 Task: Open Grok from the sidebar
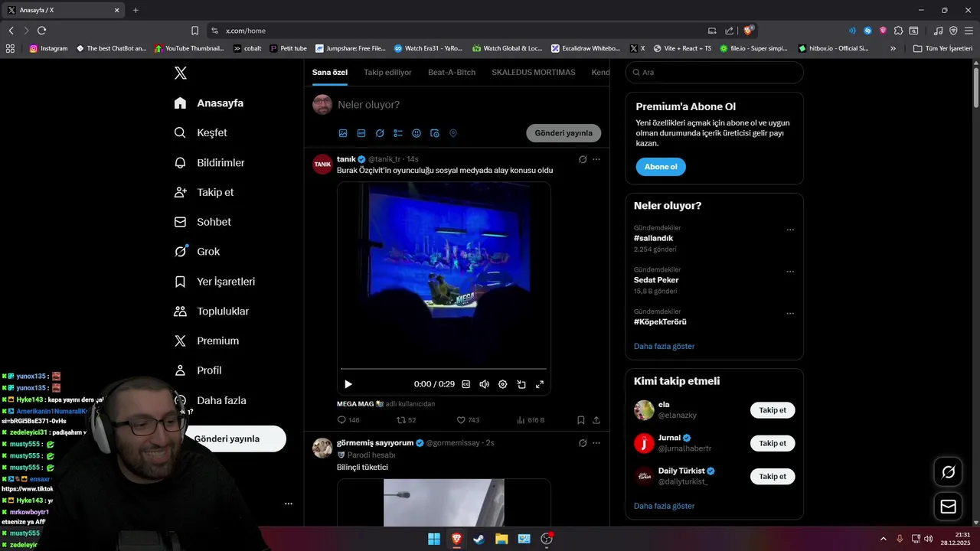point(197,252)
